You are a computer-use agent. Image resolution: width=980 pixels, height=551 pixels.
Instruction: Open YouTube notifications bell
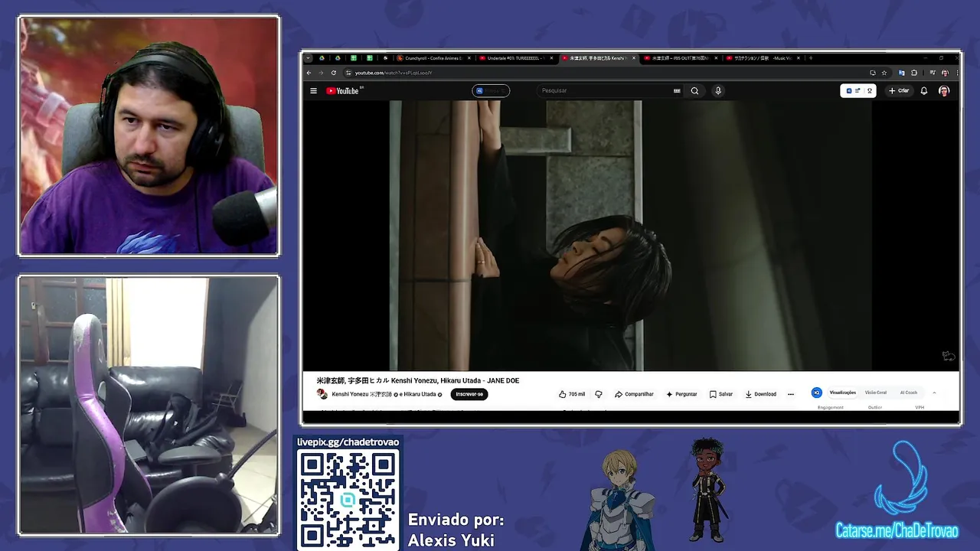924,90
